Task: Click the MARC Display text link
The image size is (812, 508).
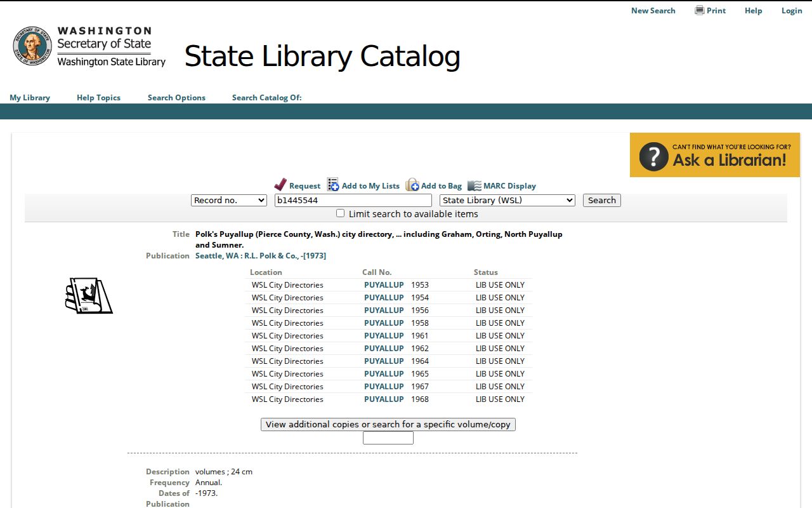Action: [x=509, y=186]
